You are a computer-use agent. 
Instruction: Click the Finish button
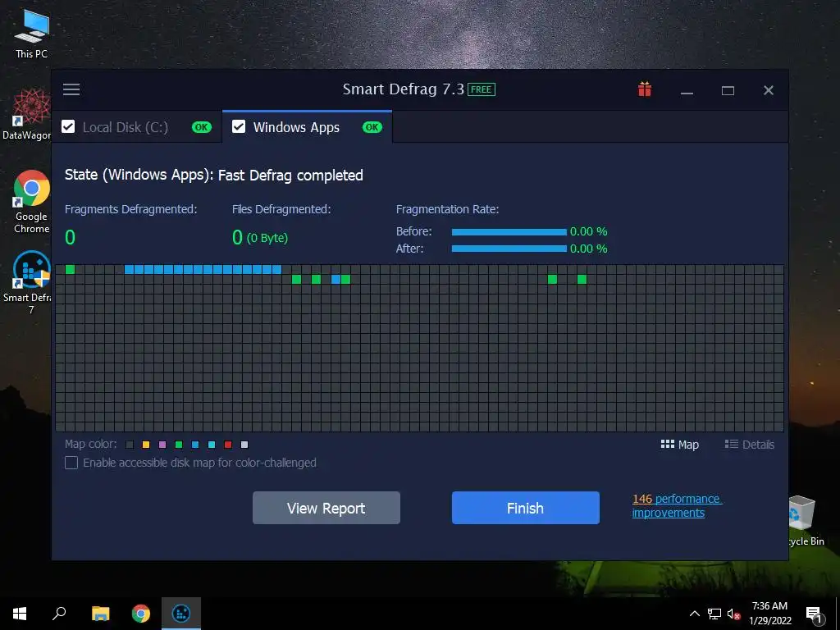(526, 508)
